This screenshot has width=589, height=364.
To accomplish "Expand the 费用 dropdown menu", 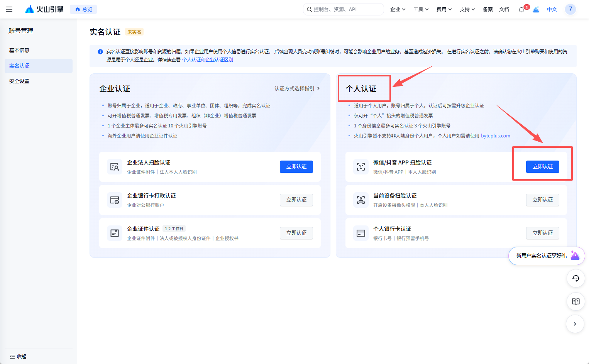I will pyautogui.click(x=444, y=9).
